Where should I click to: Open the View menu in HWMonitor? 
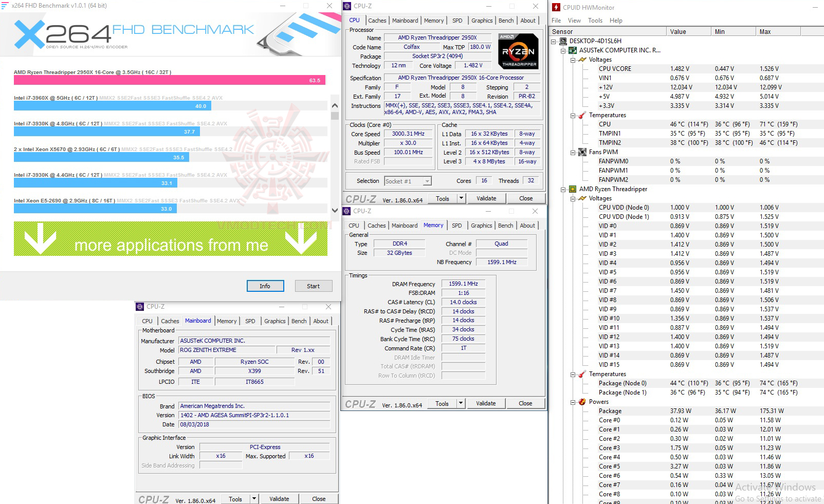[x=574, y=21]
